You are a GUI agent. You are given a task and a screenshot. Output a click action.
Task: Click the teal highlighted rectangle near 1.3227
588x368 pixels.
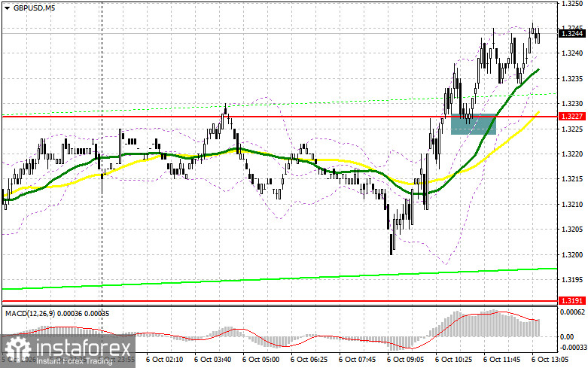click(x=474, y=124)
